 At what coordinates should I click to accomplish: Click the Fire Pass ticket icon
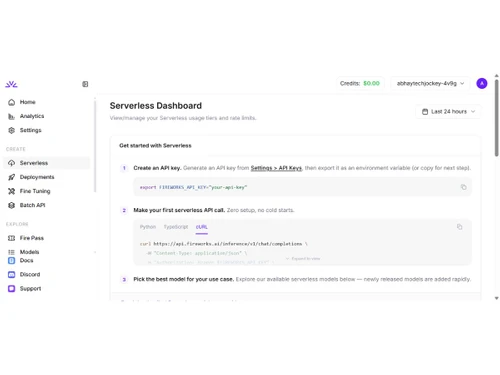coord(11,238)
